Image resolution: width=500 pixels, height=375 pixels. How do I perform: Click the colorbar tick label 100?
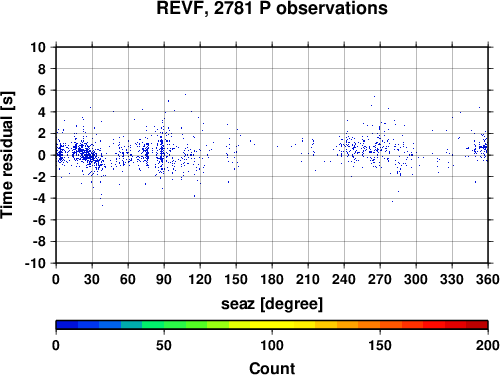click(x=272, y=345)
